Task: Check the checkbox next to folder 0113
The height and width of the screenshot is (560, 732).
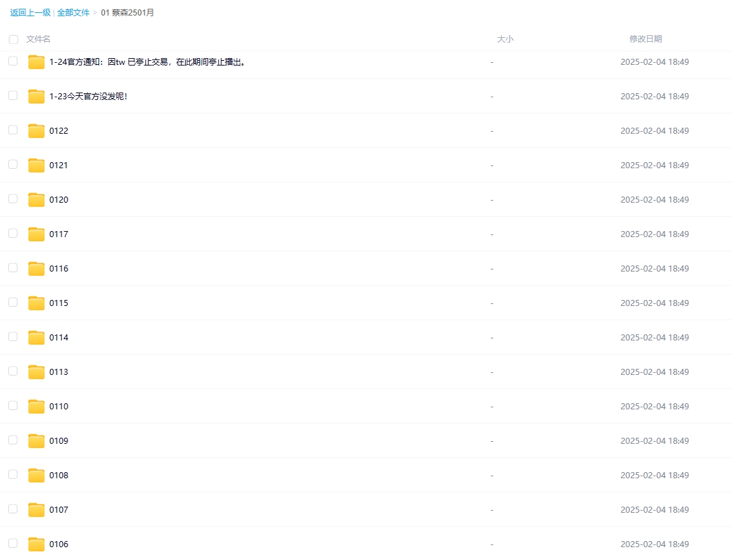Action: click(13, 371)
